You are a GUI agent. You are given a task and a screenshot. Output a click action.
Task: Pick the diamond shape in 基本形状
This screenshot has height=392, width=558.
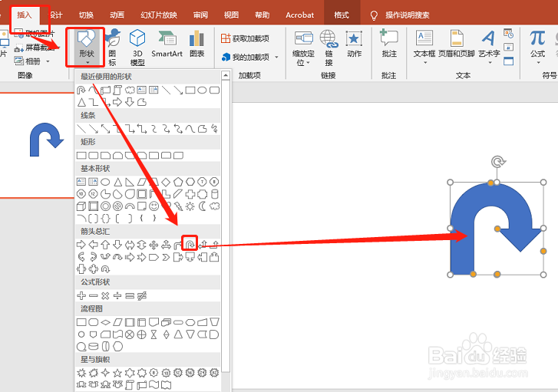166,182
